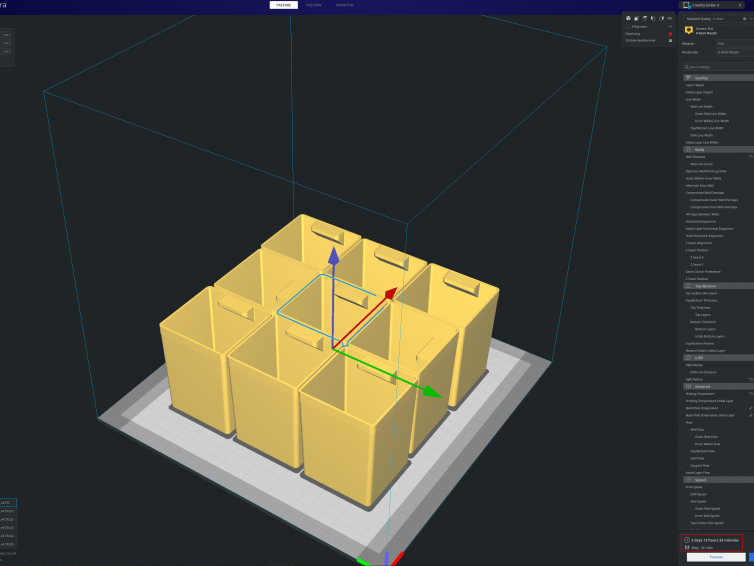Reset the Wall Thickness setting icon

pyautogui.click(x=751, y=157)
